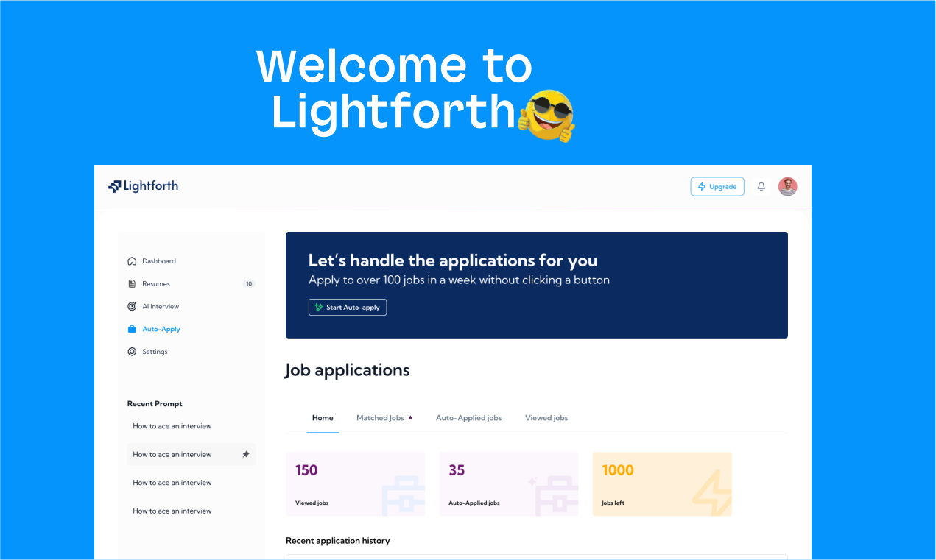Go to AI Interview section

coord(161,306)
